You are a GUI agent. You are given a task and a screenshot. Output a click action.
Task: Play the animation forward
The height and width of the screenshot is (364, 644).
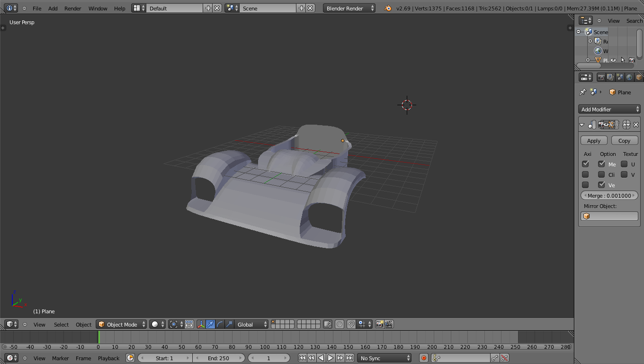[331, 358]
